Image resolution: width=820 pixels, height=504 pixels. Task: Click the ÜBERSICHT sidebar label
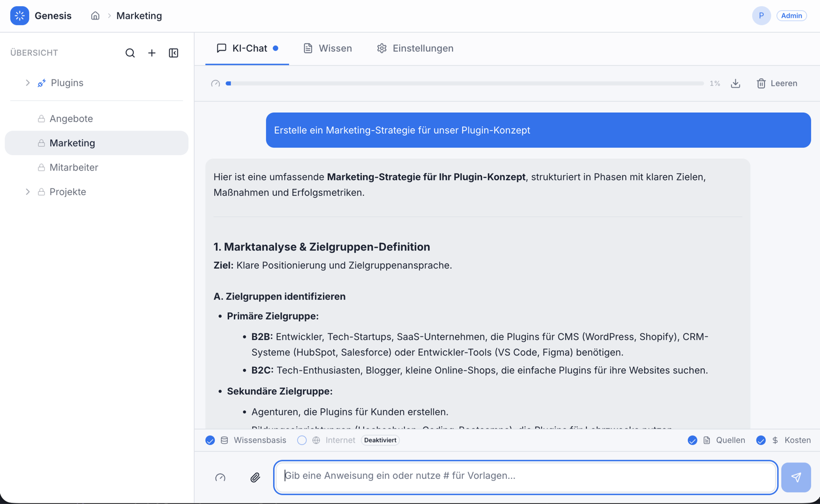[34, 53]
